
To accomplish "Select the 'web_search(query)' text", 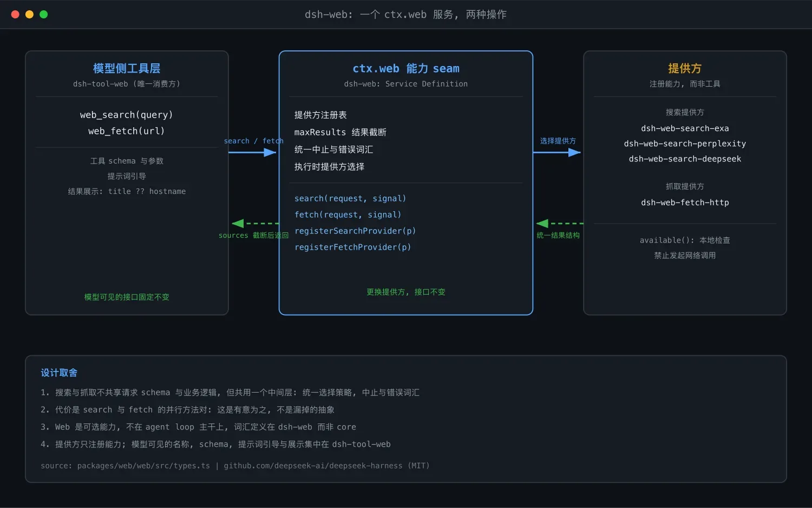I will pyautogui.click(x=127, y=115).
